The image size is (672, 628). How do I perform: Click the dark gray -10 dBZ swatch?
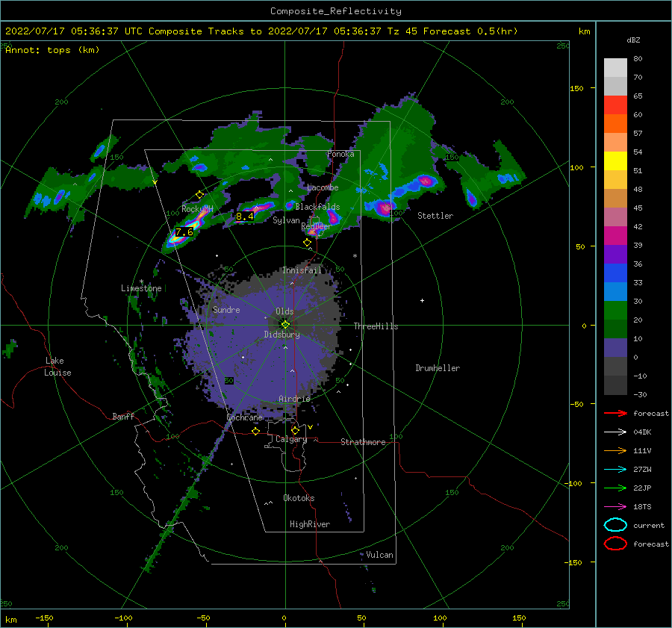click(615, 385)
